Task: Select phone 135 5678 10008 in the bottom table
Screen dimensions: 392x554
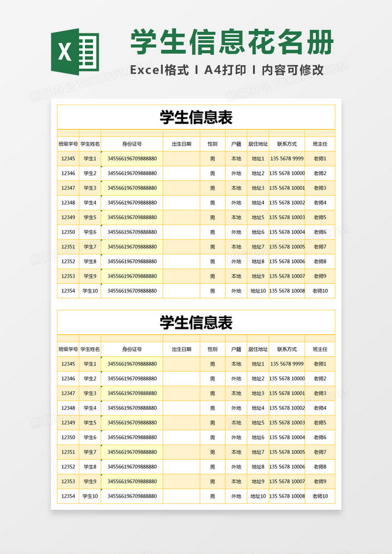Action: tap(287, 496)
